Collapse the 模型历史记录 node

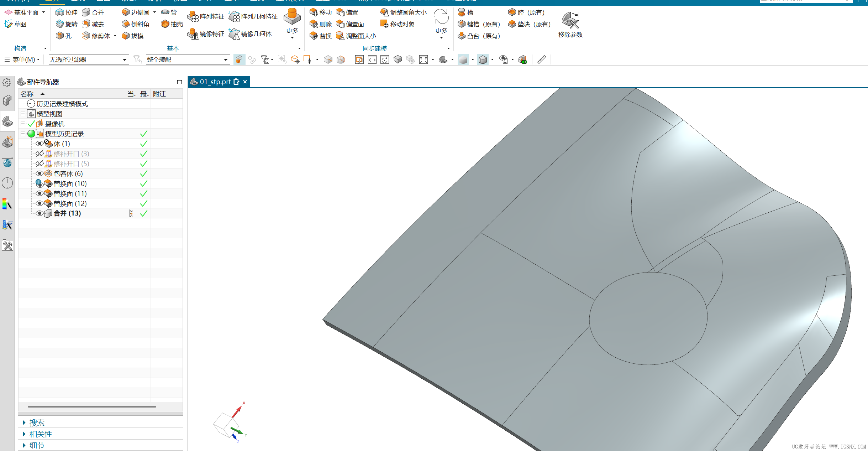tap(23, 134)
